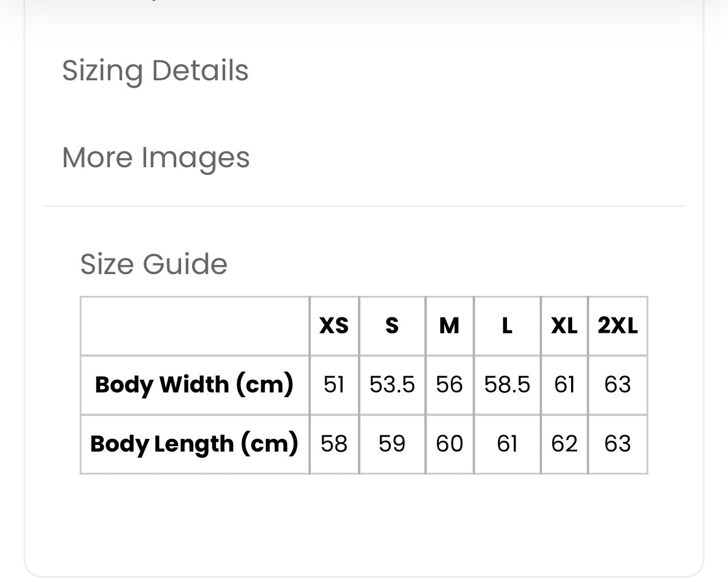Select the 56 width cell for M
This screenshot has width=728, height=582.
click(x=449, y=385)
